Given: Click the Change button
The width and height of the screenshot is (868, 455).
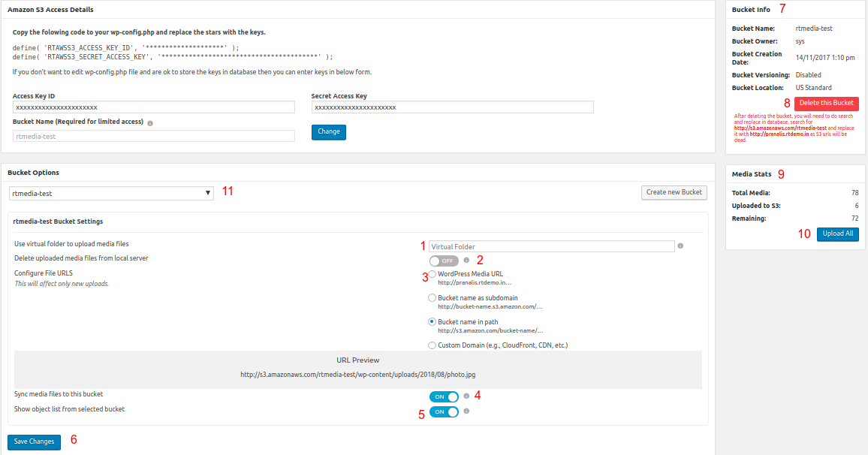Looking at the screenshot, I should click(x=329, y=131).
